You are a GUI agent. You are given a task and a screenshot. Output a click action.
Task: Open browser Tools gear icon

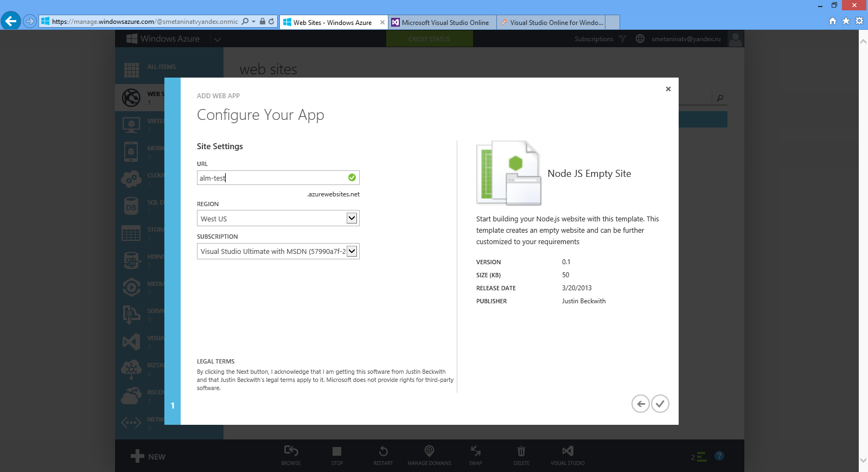pos(859,21)
